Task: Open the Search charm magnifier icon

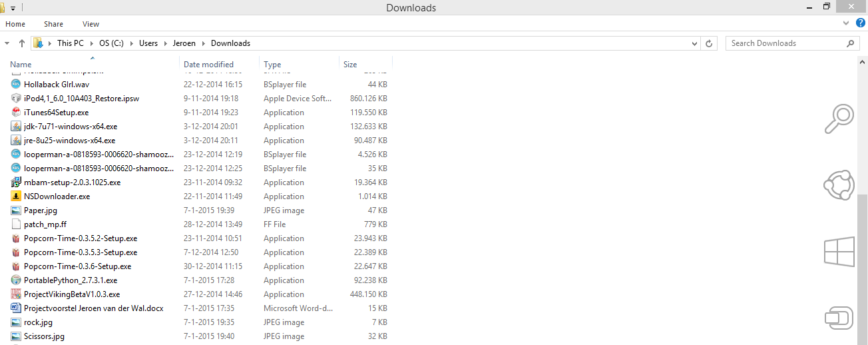Action: coord(839,119)
